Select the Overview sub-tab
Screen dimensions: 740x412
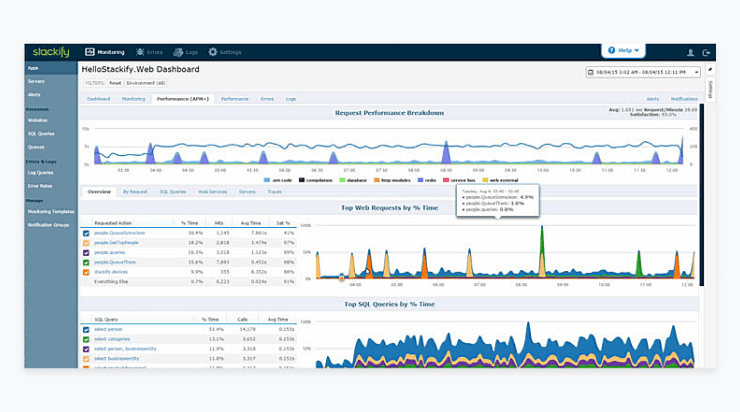(x=99, y=192)
